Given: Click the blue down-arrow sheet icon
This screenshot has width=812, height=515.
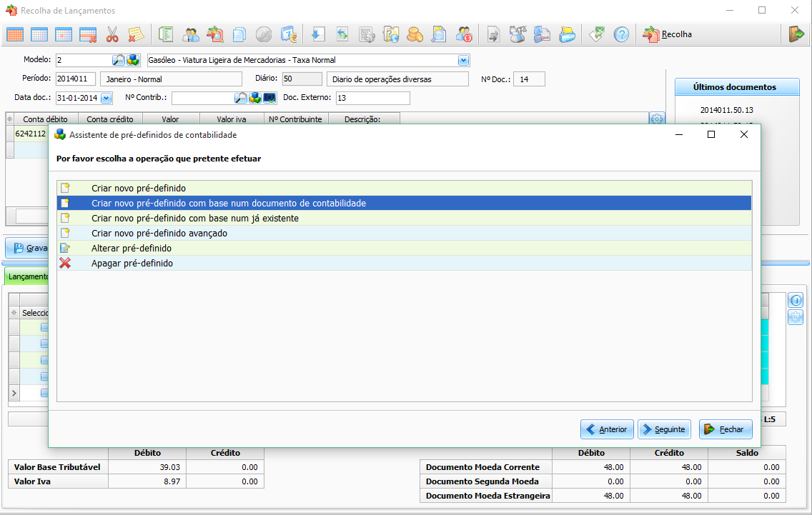Looking at the screenshot, I should pos(317,35).
